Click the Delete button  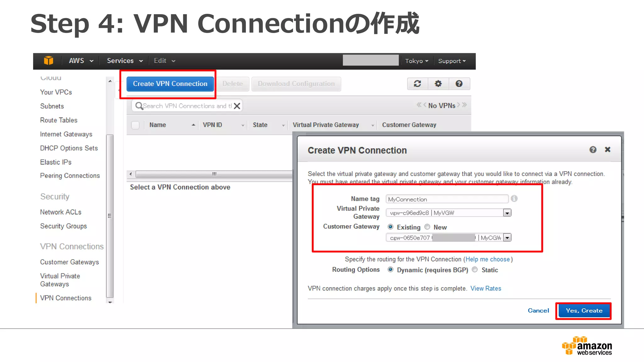pyautogui.click(x=233, y=84)
